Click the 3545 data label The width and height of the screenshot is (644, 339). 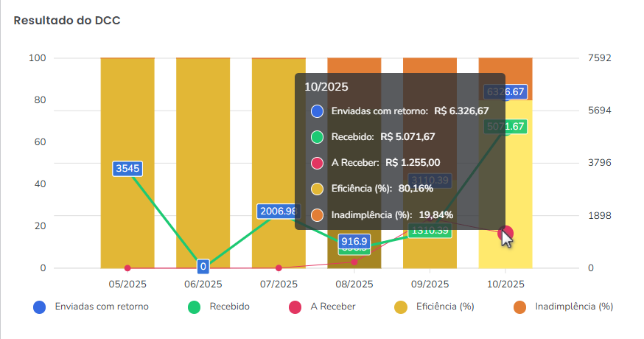click(127, 168)
